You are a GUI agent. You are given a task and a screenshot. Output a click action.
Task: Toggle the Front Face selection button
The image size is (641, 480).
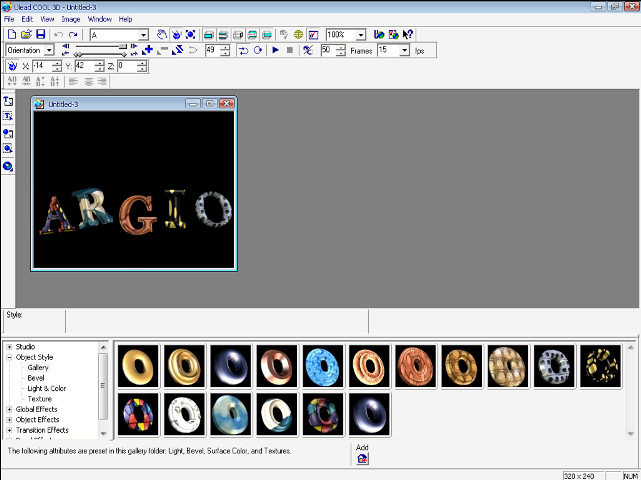click(x=209, y=35)
